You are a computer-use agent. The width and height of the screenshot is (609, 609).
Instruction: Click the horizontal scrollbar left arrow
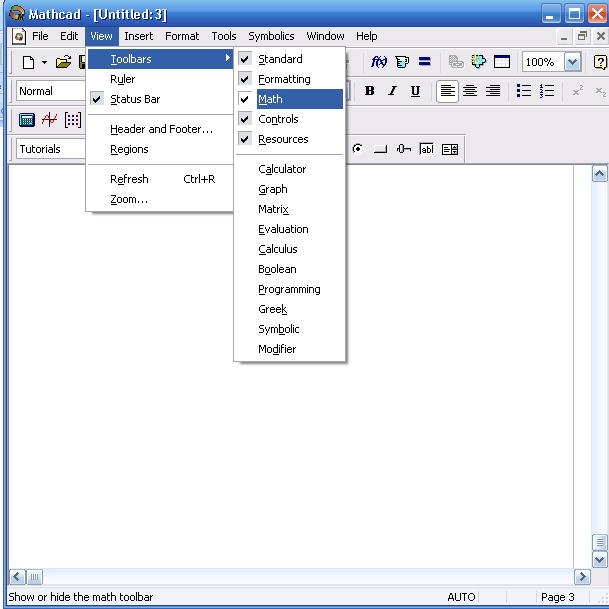[17, 577]
